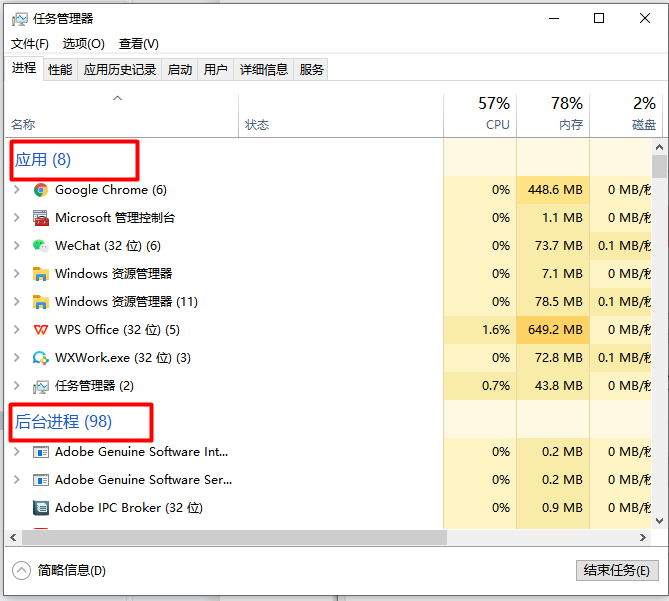Screen dimensions: 669x601
Task: Expand Windows 资源管理器 (11) group
Action: pyautogui.click(x=17, y=302)
